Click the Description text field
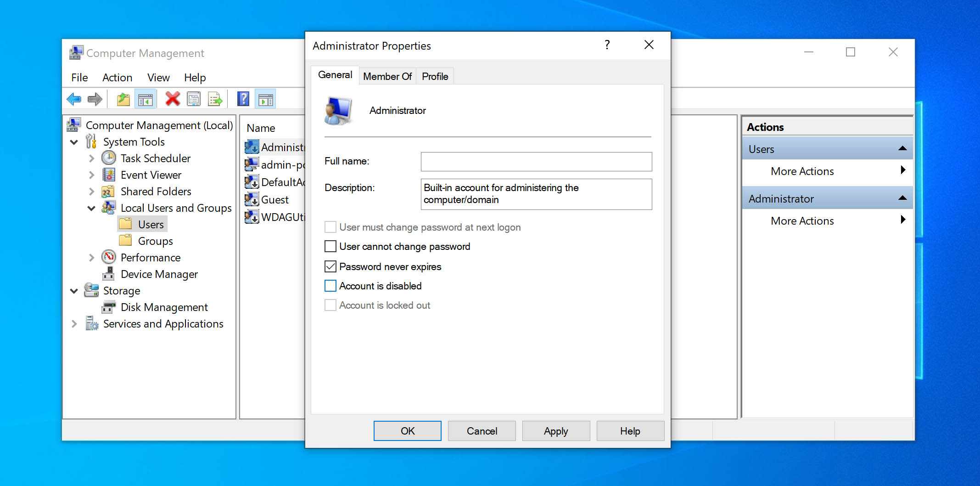Image resolution: width=980 pixels, height=486 pixels. 536,194
